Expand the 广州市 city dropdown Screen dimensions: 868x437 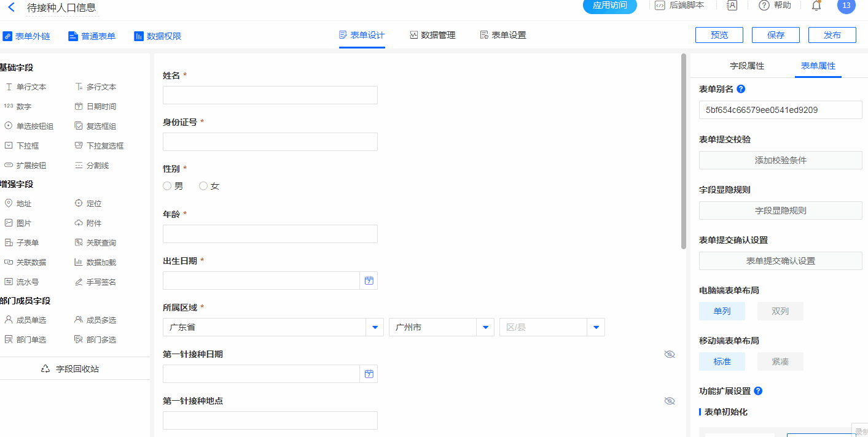[485, 327]
